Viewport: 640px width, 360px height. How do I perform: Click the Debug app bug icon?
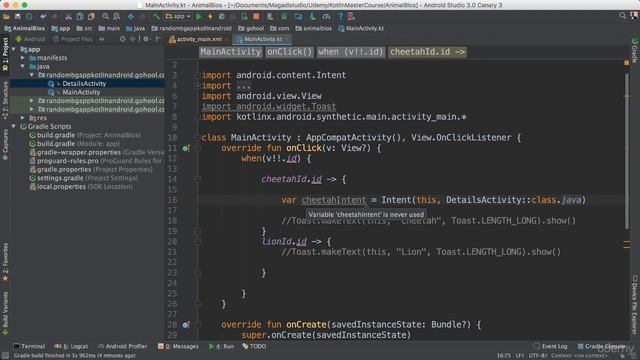222,17
